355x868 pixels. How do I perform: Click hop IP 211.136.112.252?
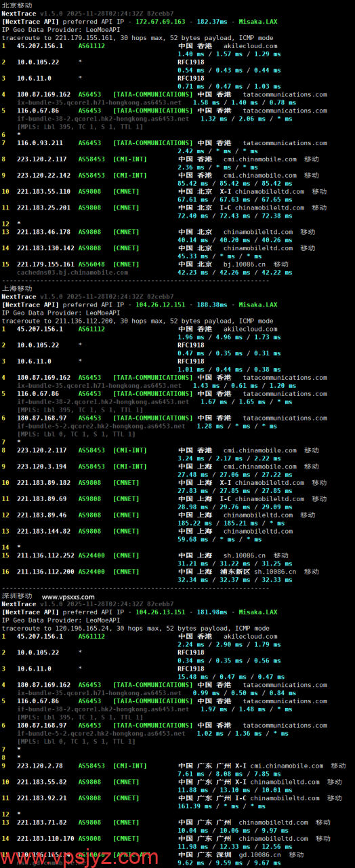coord(46,555)
